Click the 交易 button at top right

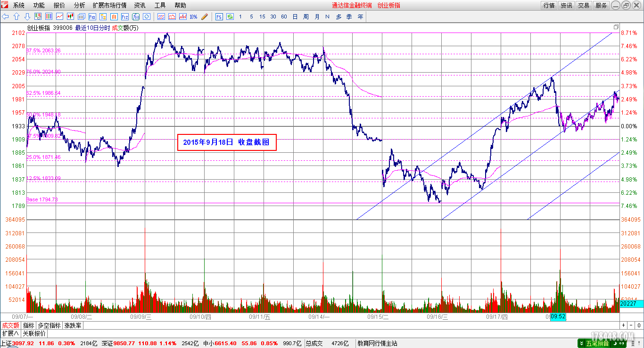click(584, 5)
